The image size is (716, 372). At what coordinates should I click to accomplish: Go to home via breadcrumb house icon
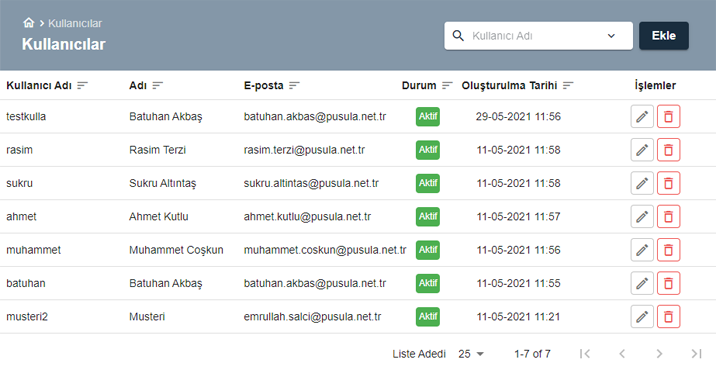pyautogui.click(x=29, y=23)
